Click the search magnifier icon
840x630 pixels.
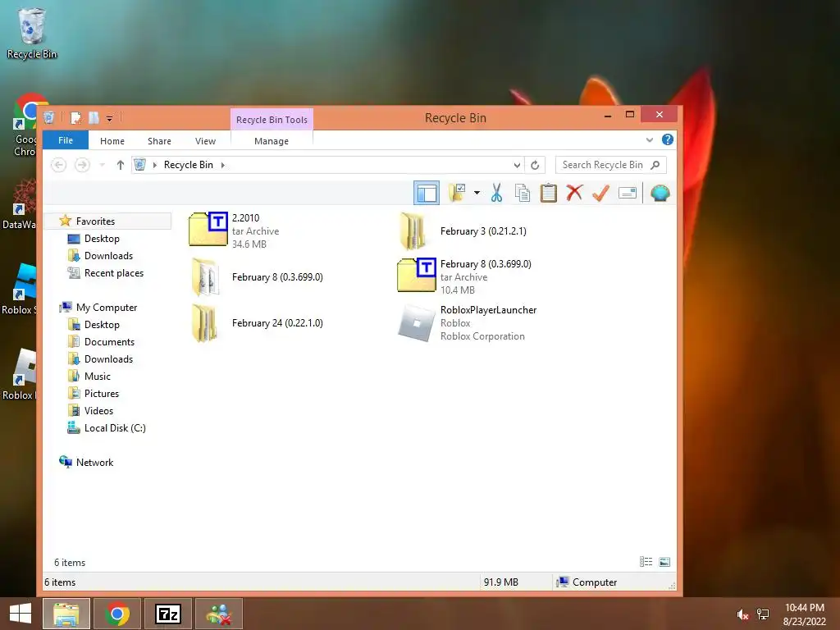click(x=655, y=165)
